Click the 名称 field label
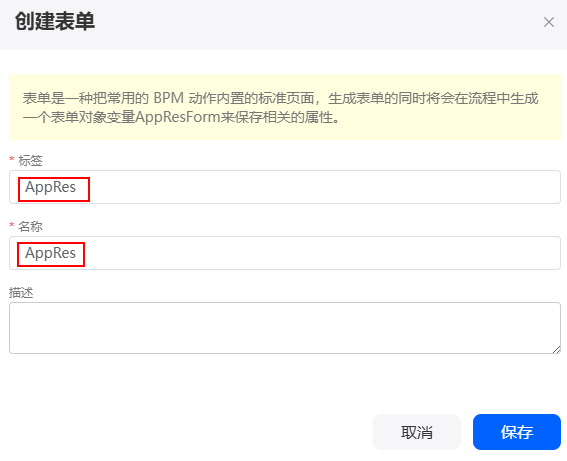The width and height of the screenshot is (567, 461). pos(30,226)
